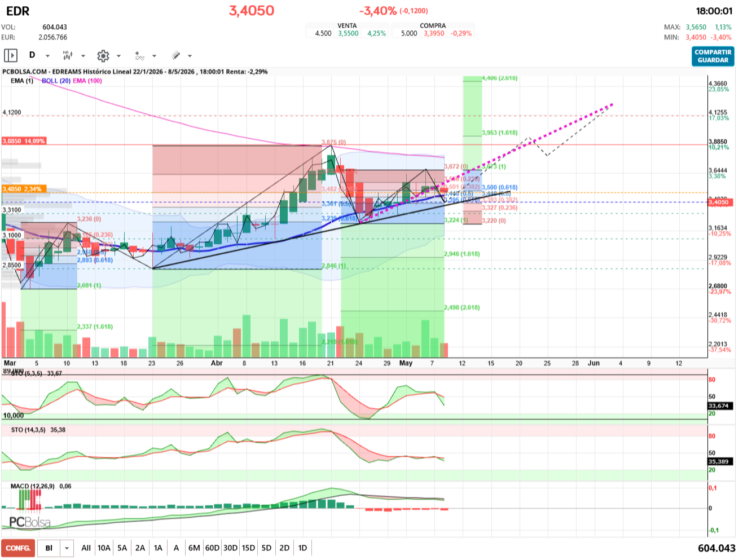Select the 10A time range
Viewport: 743px width, 560px height.
click(x=104, y=548)
